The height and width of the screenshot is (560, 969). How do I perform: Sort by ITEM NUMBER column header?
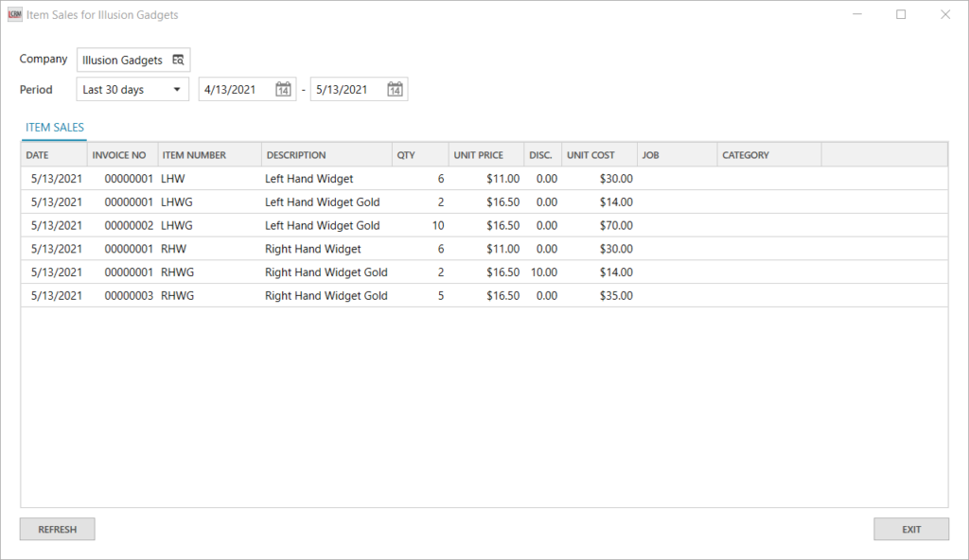pyautogui.click(x=209, y=155)
